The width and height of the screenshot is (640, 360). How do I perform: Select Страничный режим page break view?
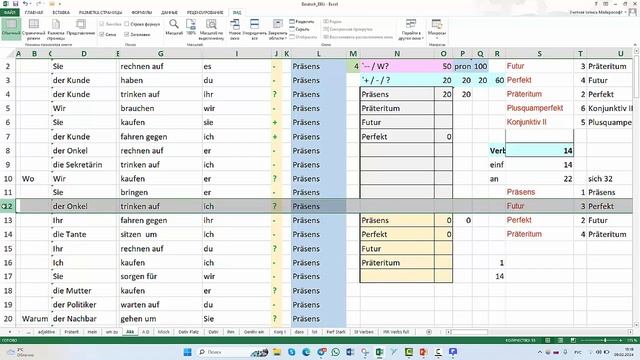[34, 29]
